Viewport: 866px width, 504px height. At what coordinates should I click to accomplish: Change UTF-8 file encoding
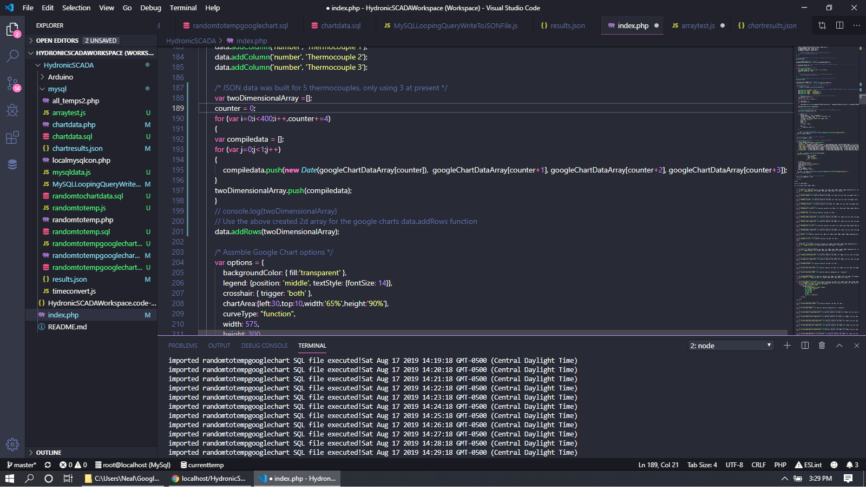tap(734, 465)
